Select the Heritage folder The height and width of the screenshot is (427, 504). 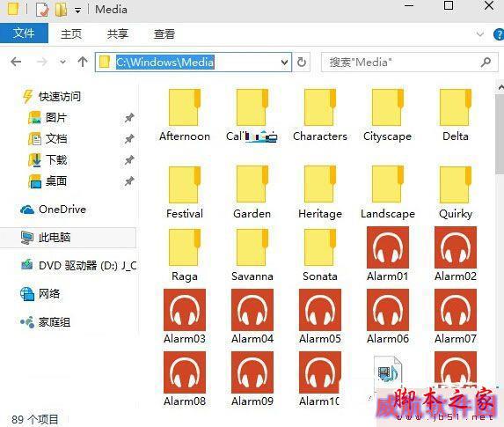(320, 192)
